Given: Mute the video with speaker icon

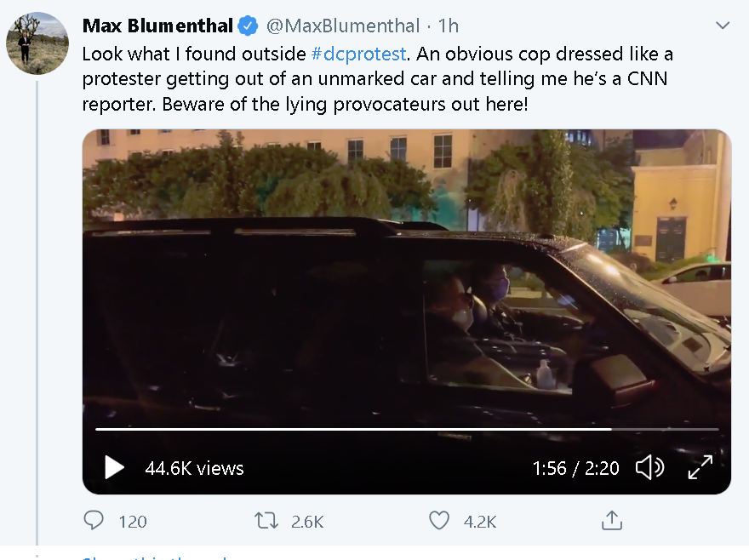Looking at the screenshot, I should [x=649, y=467].
